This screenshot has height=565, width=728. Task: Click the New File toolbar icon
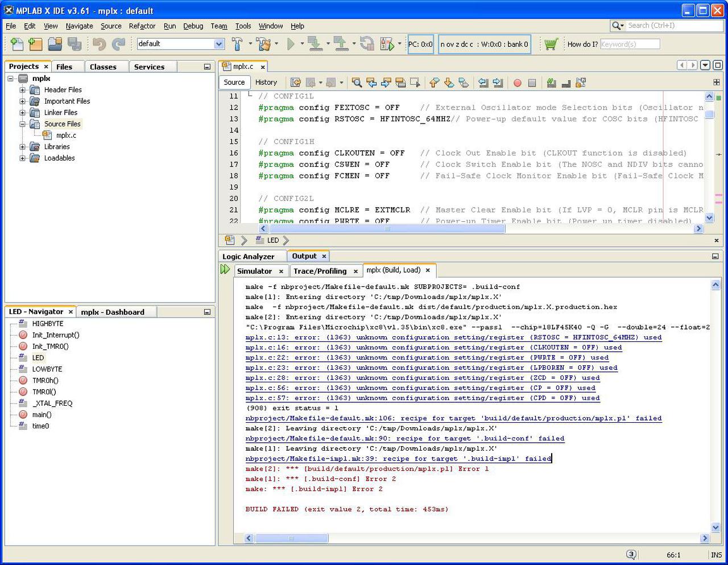point(16,44)
